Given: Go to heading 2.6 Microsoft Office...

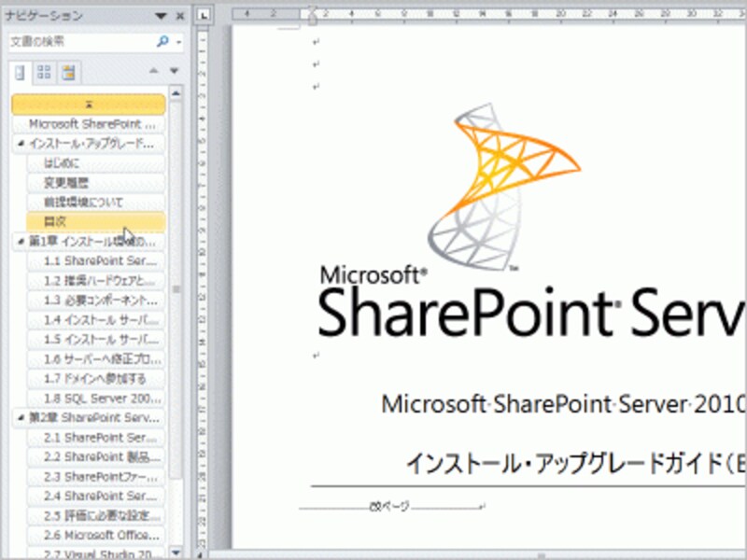Looking at the screenshot, I should [96, 535].
